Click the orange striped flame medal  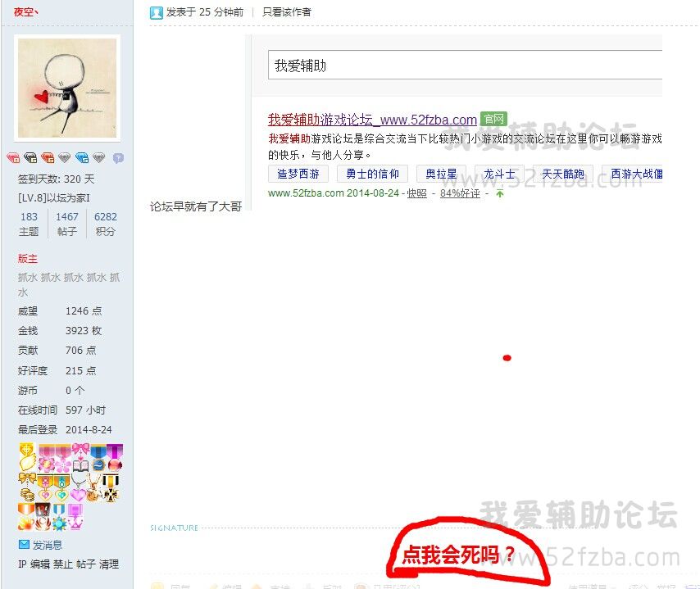(x=26, y=516)
